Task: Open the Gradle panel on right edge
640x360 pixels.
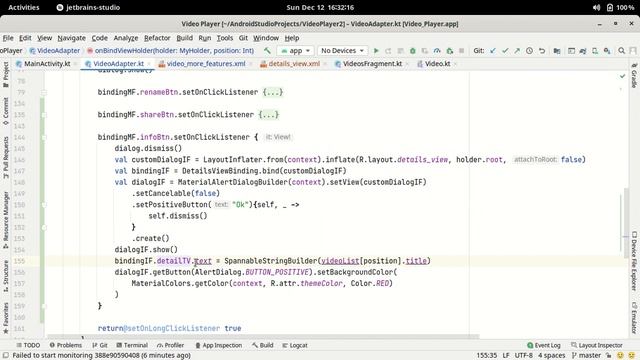Action: pos(634,76)
